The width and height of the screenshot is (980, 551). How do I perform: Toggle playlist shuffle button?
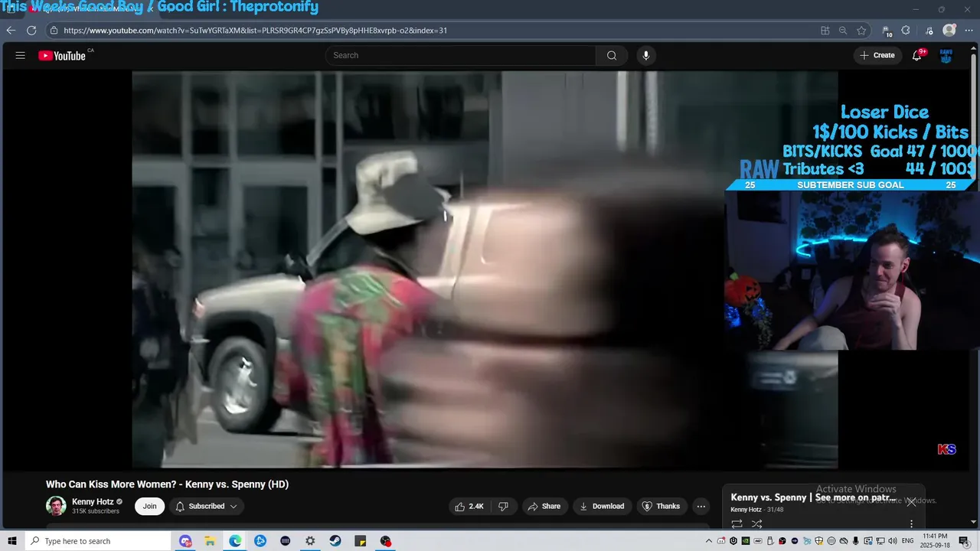(x=757, y=524)
